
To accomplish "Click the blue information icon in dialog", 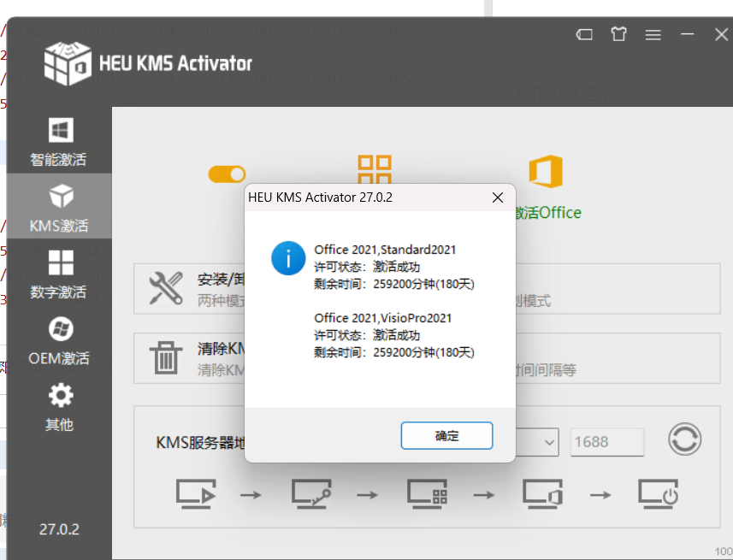I will coord(288,258).
